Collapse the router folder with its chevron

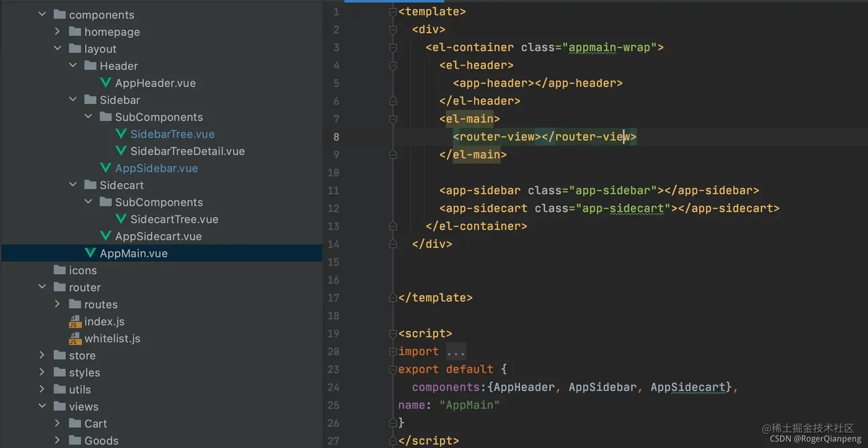click(42, 287)
